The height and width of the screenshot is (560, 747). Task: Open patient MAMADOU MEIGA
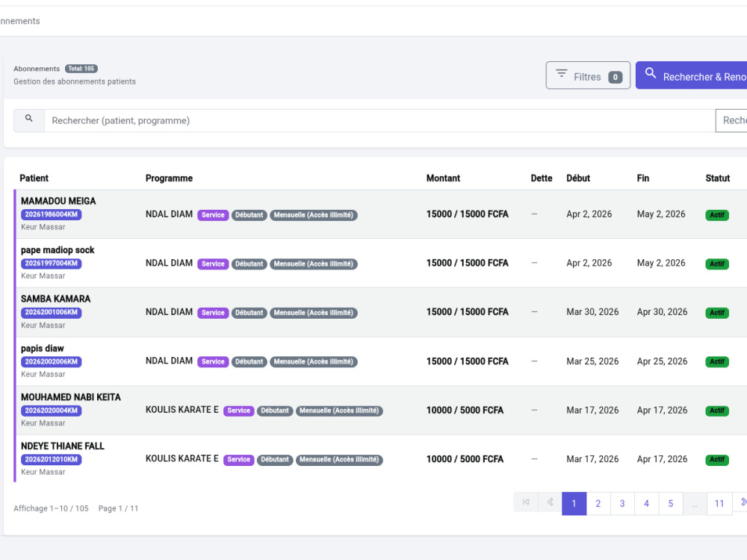pyautogui.click(x=58, y=201)
